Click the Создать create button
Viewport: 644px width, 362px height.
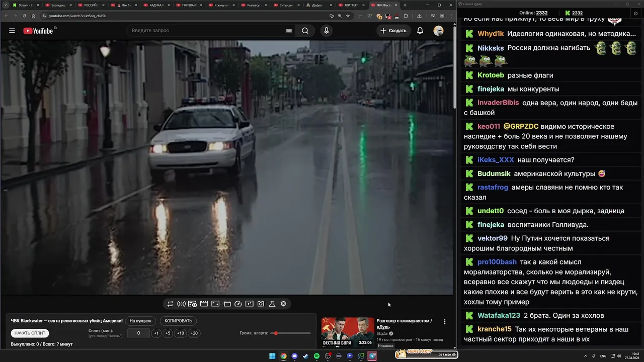click(x=393, y=31)
